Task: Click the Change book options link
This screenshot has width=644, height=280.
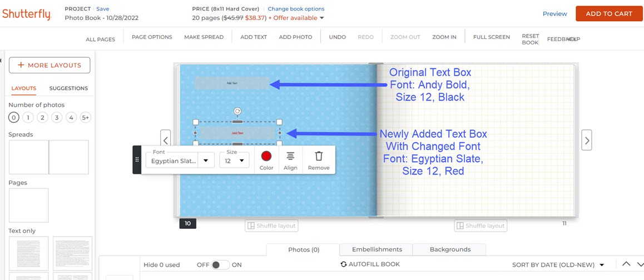Action: pos(296,9)
